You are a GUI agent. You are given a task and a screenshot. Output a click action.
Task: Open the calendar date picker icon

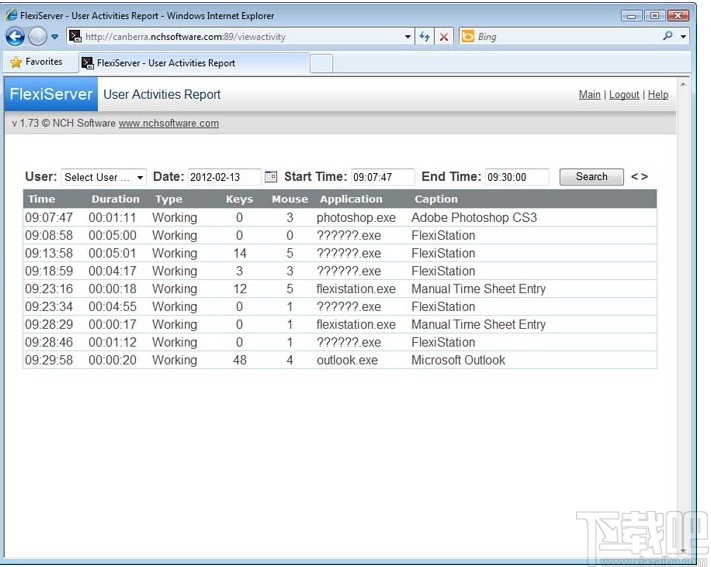click(271, 176)
